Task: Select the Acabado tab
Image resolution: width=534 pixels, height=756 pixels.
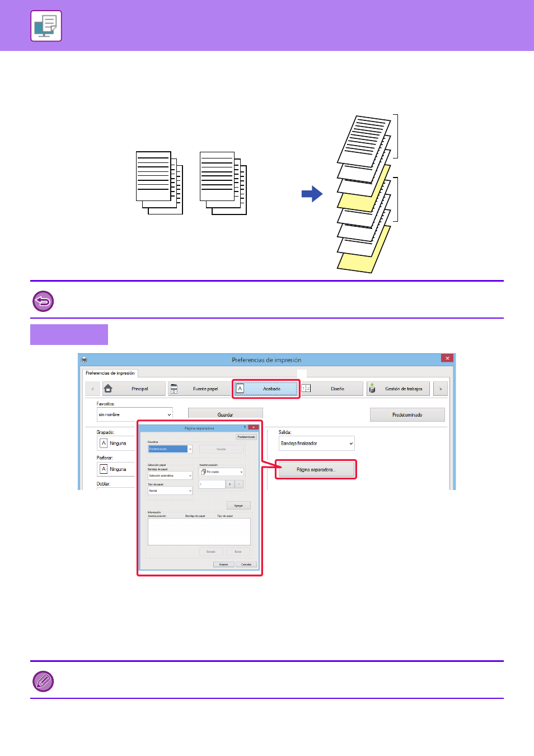Action: click(x=266, y=389)
